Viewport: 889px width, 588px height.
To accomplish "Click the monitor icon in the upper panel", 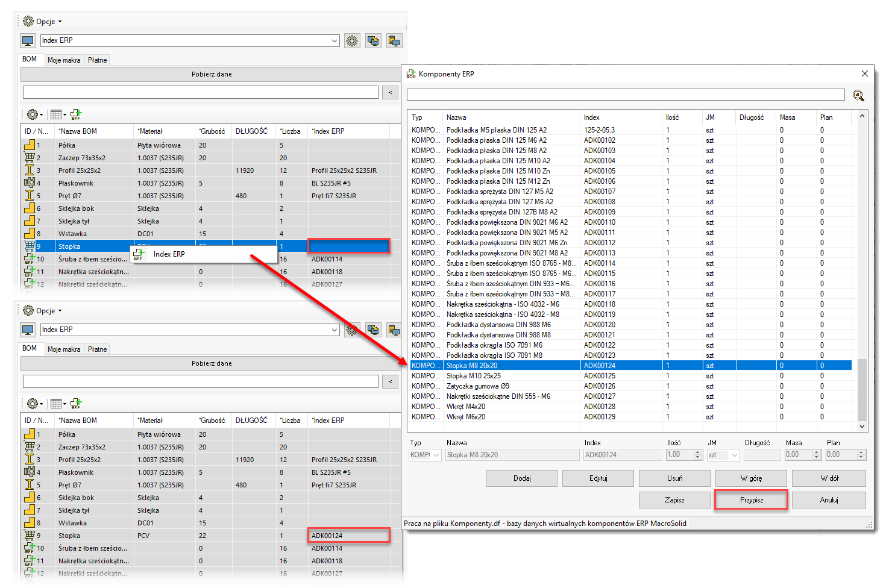I will [x=28, y=41].
